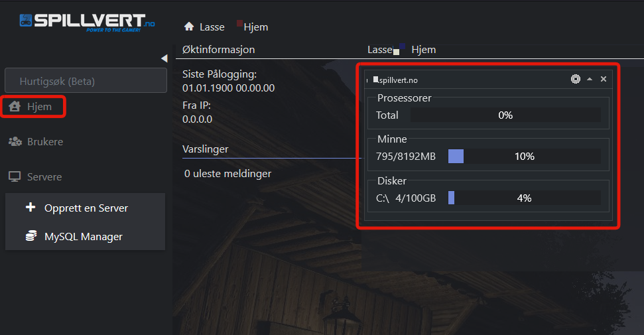Click 0 uleste meldinger

pos(227,173)
